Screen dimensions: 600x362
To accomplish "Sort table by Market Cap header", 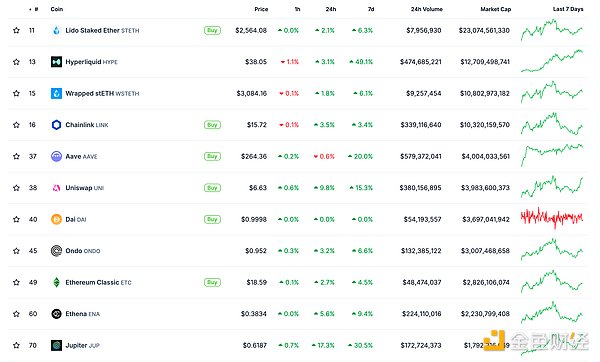I will point(496,9).
